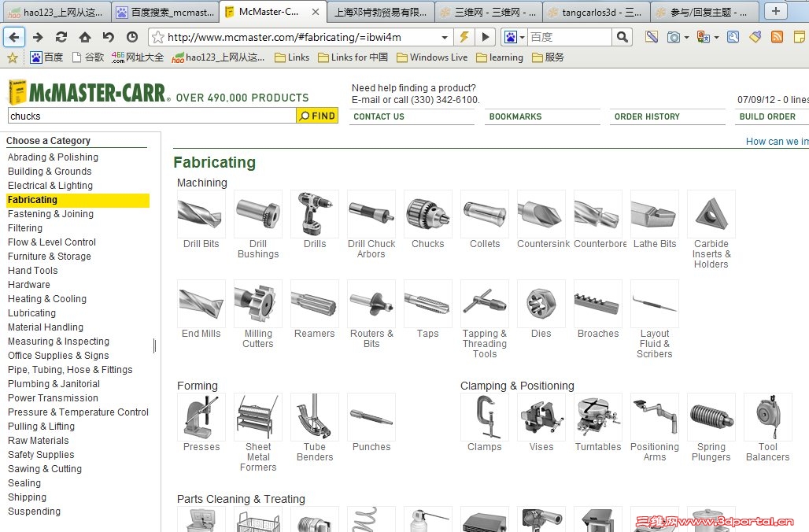Switch to the 百度搜索_mcmast tab
Screen dimensions: 809x532
[x=165, y=12]
